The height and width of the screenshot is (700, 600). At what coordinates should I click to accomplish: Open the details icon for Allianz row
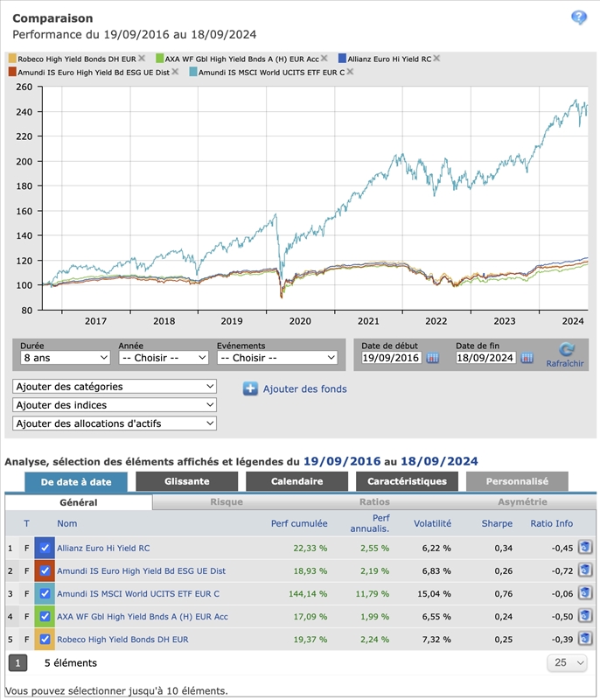coord(585,548)
